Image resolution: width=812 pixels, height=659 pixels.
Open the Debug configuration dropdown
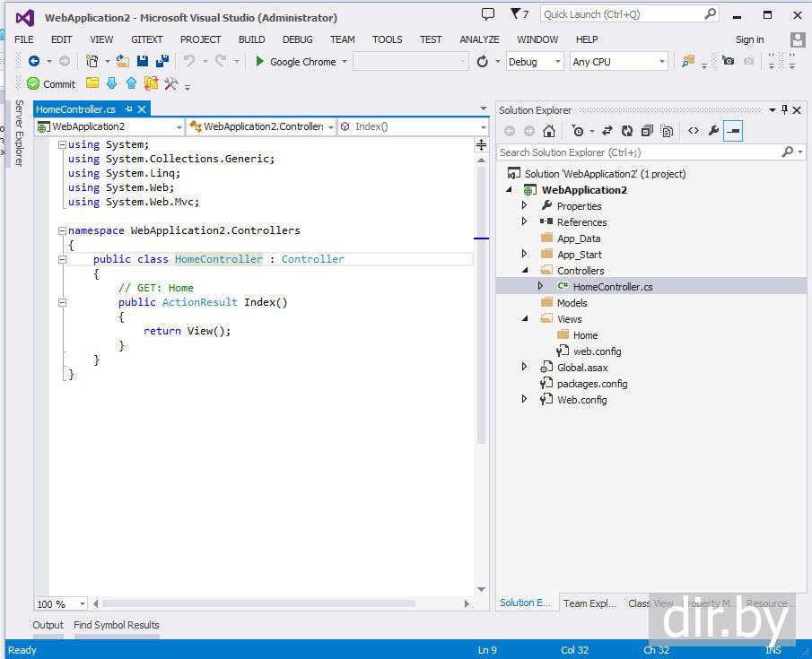tap(535, 62)
